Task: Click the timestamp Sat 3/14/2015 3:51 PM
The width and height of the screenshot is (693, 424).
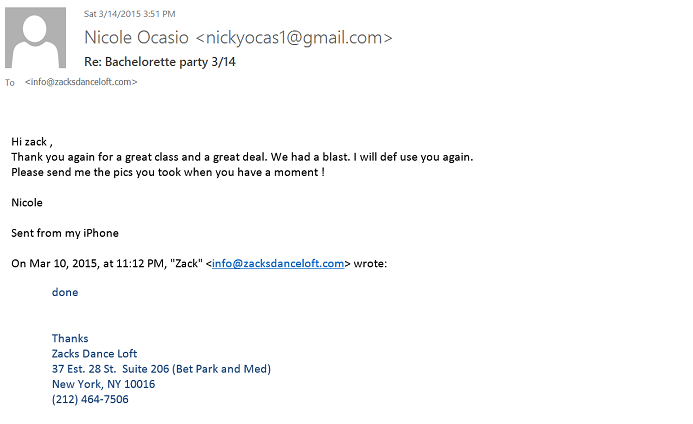Action: pyautogui.click(x=129, y=14)
